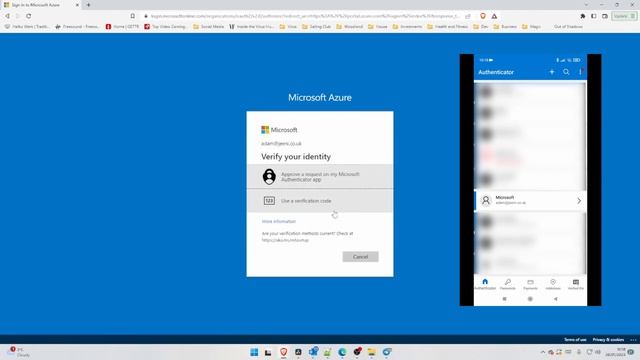This screenshot has width=640, height=360.
Task: Open the Investments bookmarks folder
Action: pos(407,27)
